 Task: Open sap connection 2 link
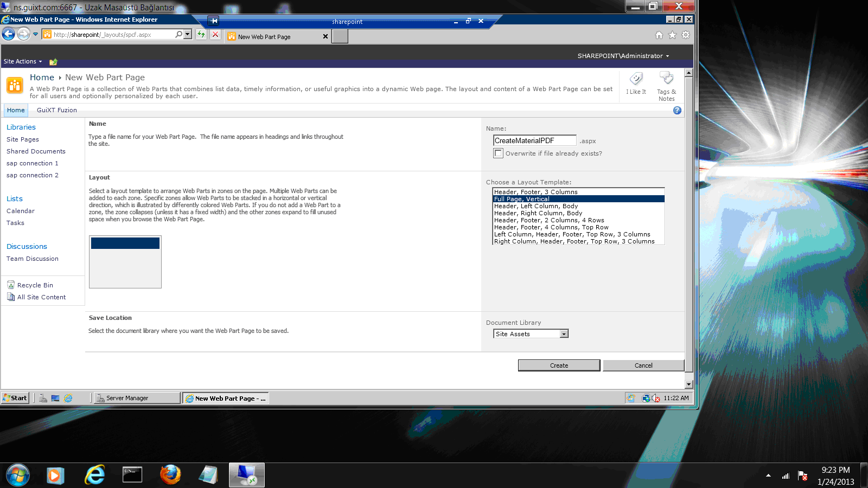(x=33, y=175)
